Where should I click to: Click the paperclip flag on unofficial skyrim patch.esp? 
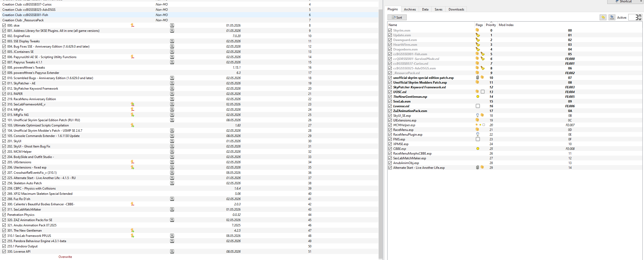[x=477, y=78]
